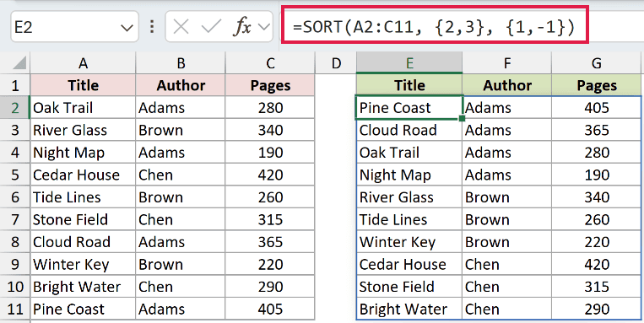Select cell C9 with value 220
This screenshot has height=323, width=644.
270,264
